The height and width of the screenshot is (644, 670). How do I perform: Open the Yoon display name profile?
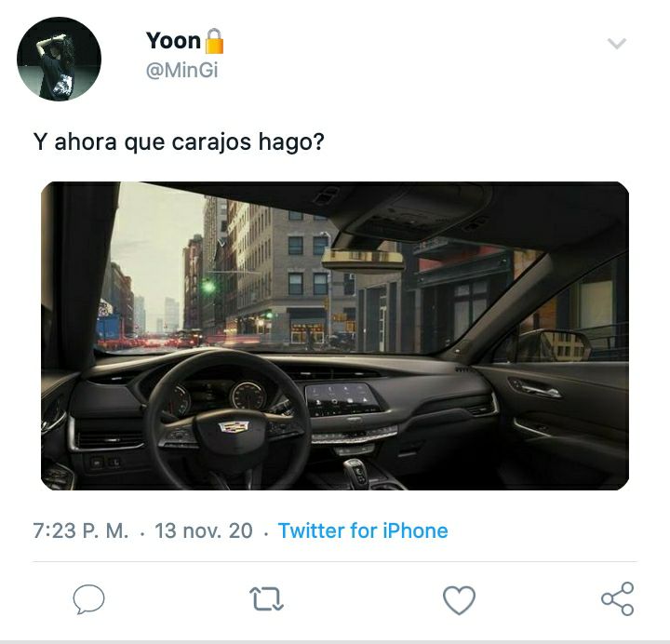[173, 41]
